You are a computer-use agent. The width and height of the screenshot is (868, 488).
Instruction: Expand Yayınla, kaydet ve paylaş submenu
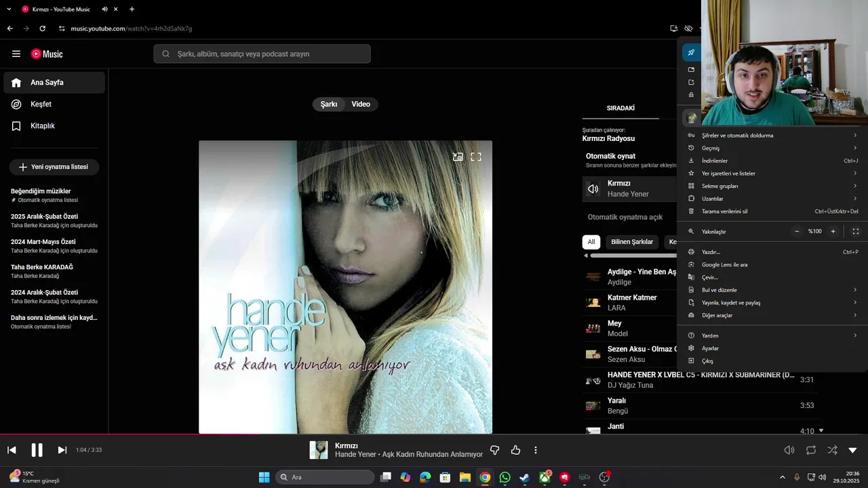pyautogui.click(x=772, y=303)
